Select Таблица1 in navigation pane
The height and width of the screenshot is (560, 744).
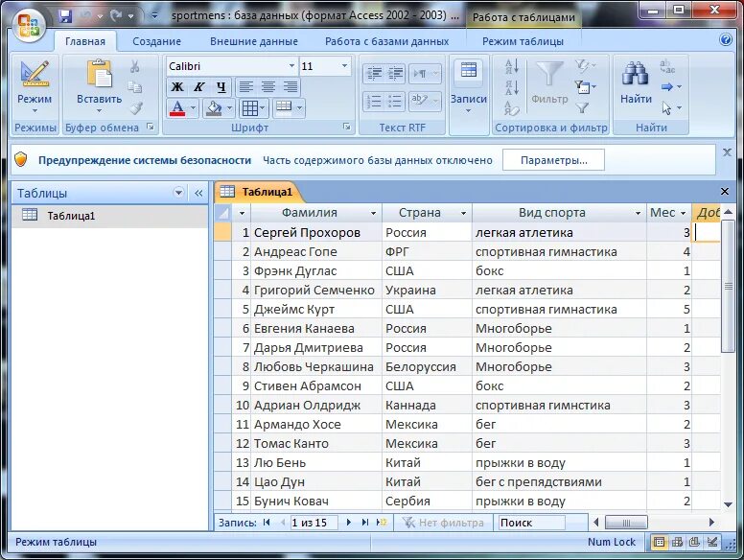tap(110, 216)
